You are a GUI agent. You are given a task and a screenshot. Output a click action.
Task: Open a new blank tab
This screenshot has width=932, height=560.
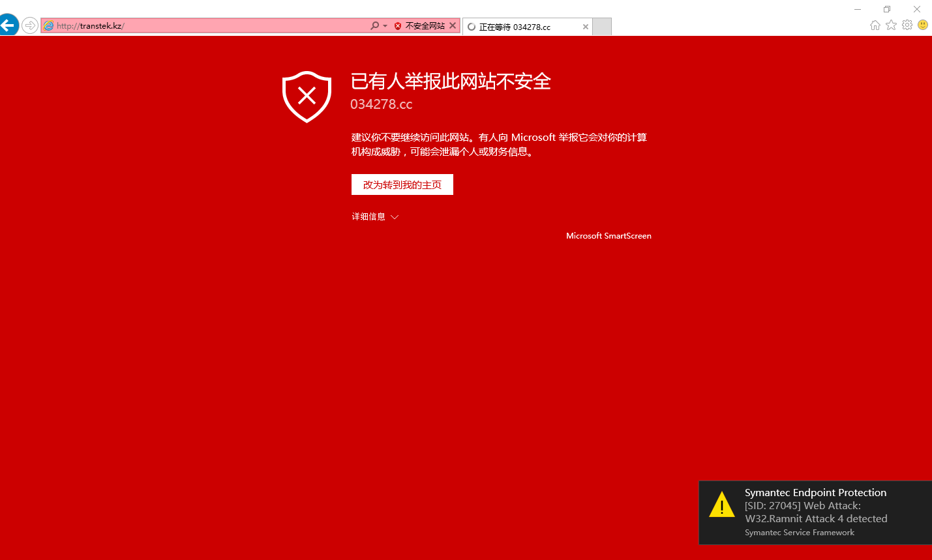pyautogui.click(x=602, y=27)
